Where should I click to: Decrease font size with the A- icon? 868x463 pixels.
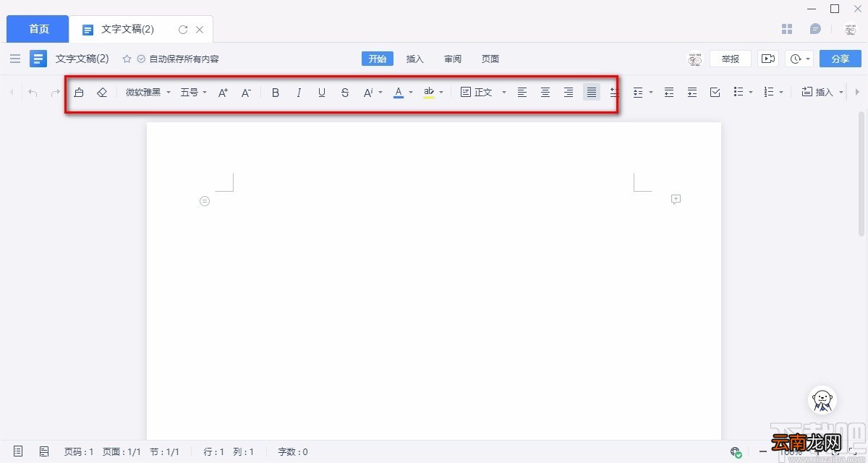coord(246,93)
